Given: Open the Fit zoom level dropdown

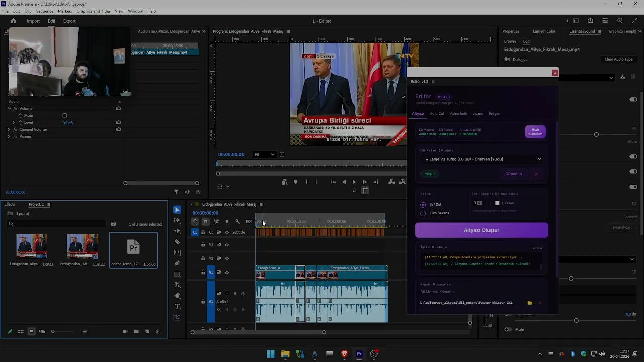Looking at the screenshot, I should coord(265,154).
